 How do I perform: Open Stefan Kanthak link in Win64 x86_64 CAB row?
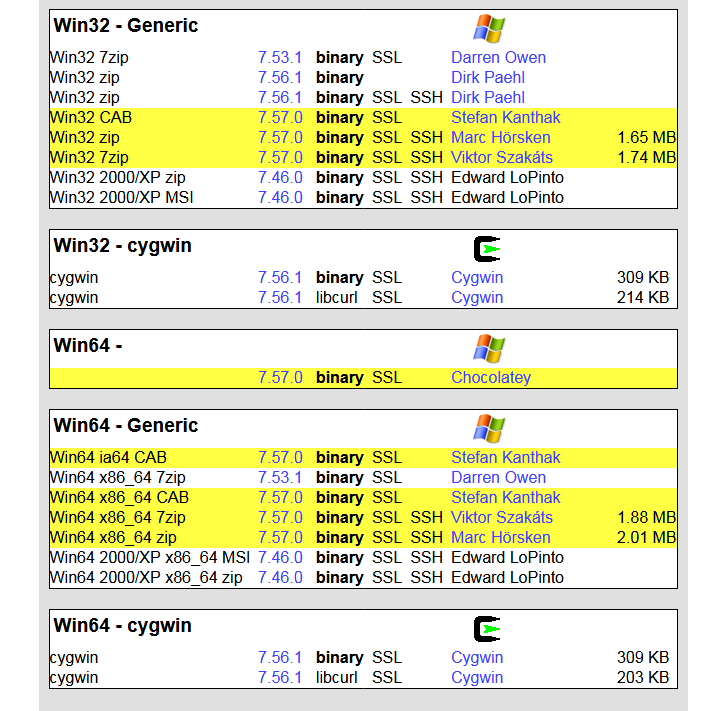pyautogui.click(x=505, y=497)
